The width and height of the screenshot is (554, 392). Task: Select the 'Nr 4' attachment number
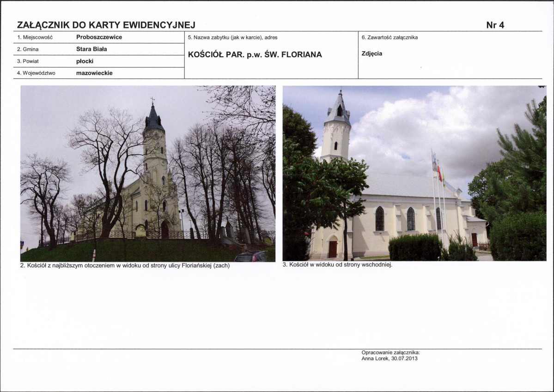pyautogui.click(x=495, y=25)
